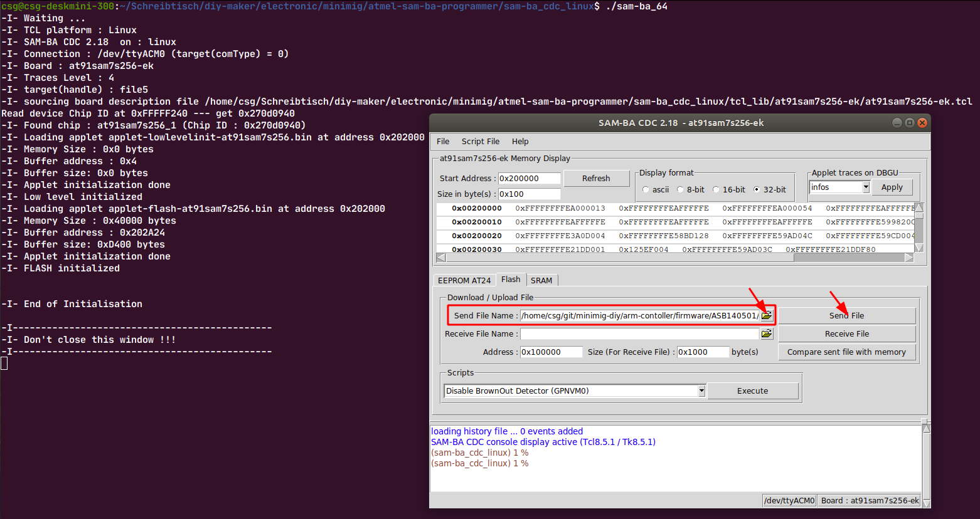Select memory row address 0x00200030
This screenshot has width=980, height=519.
[x=477, y=249]
